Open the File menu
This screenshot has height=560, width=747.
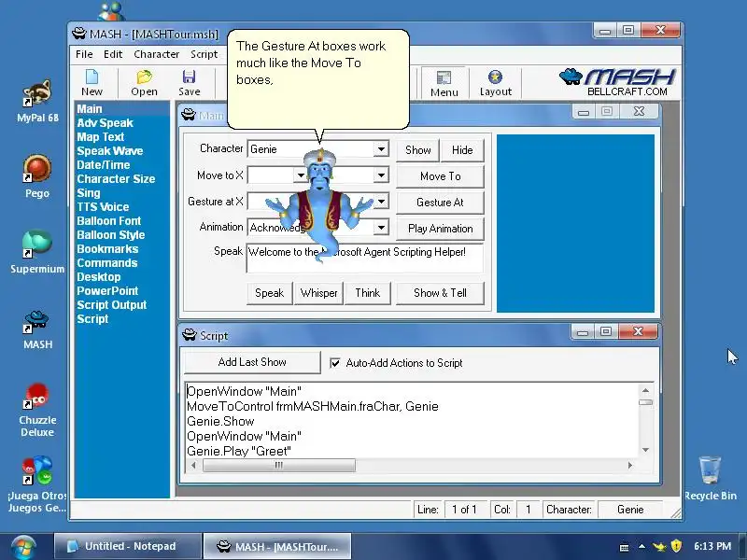[x=84, y=54]
